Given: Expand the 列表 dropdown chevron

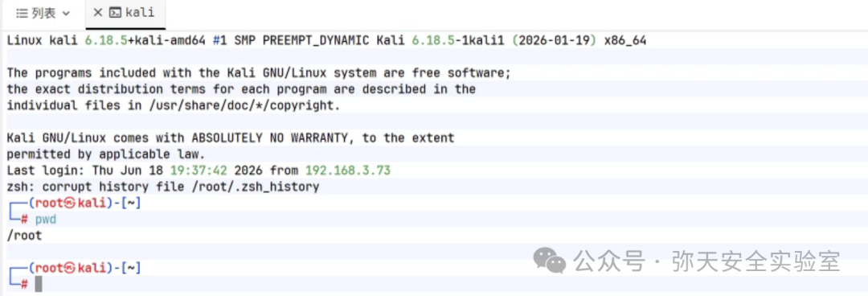Looking at the screenshot, I should [67, 14].
